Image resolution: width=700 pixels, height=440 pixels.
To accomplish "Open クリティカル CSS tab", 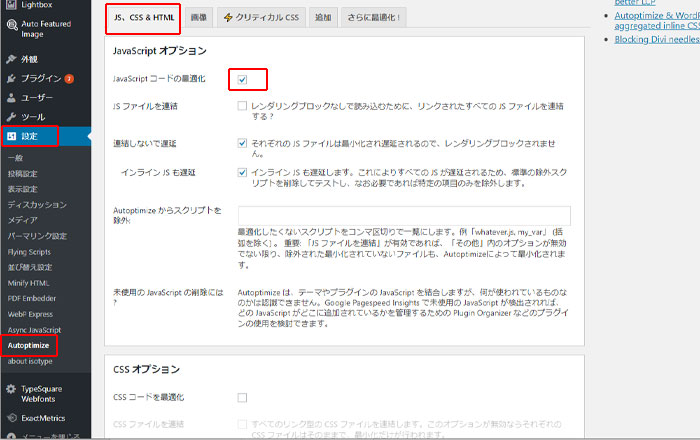I will (262, 17).
